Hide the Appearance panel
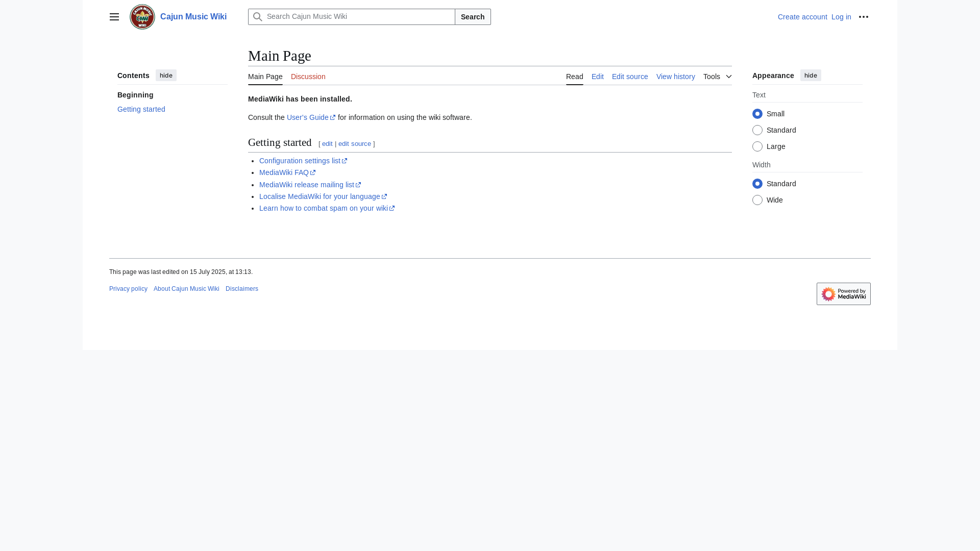 point(811,76)
